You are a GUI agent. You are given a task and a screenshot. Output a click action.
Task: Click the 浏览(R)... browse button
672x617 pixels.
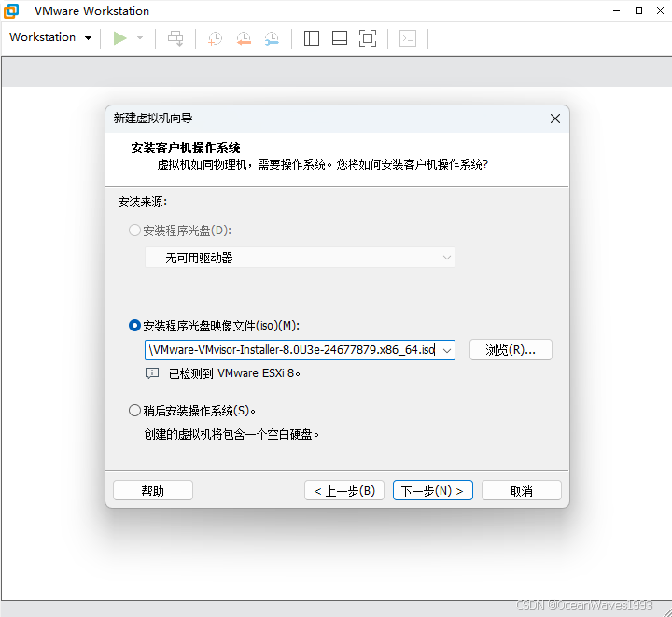511,350
